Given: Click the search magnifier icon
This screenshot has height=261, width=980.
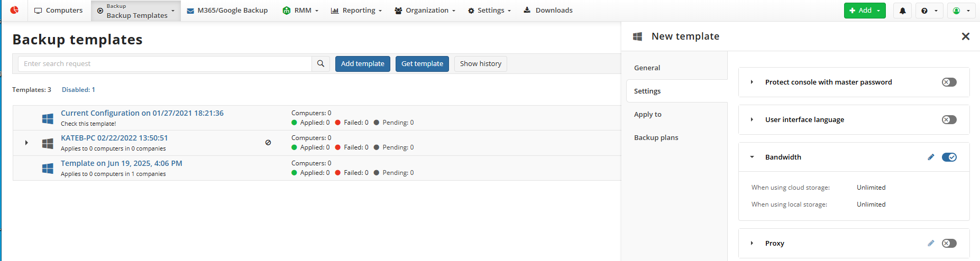Looking at the screenshot, I should [320, 63].
